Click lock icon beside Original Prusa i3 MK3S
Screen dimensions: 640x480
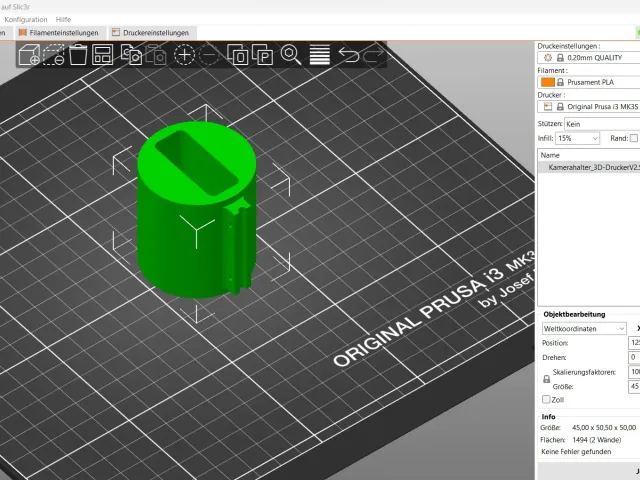pos(560,107)
